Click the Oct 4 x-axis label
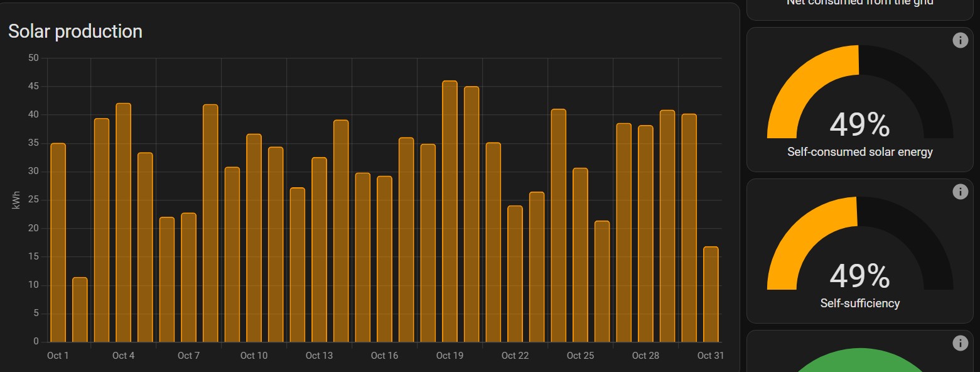This screenshot has width=980, height=372. point(124,356)
